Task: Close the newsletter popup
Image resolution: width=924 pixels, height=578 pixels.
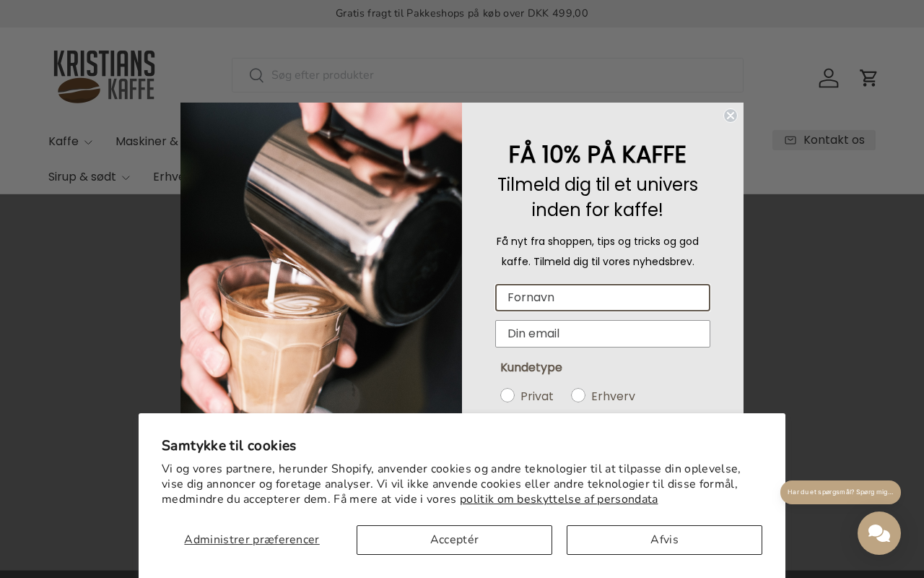Action: [x=731, y=116]
